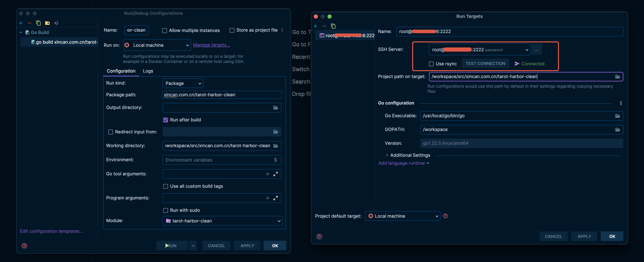644x262 pixels.
Task: Sort configurations alphabetically with AZ icon
Action: click(56, 23)
